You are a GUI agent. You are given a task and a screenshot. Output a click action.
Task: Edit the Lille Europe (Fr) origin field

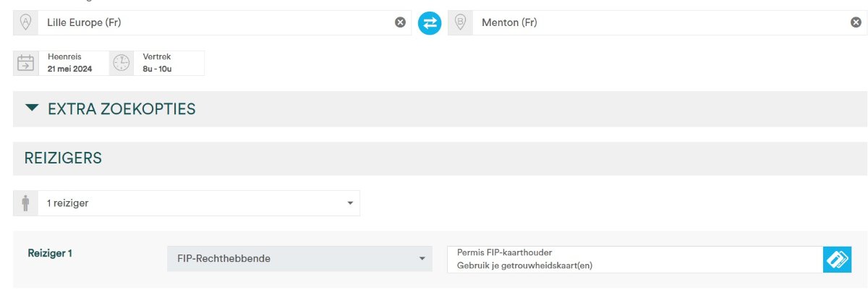tap(210, 23)
